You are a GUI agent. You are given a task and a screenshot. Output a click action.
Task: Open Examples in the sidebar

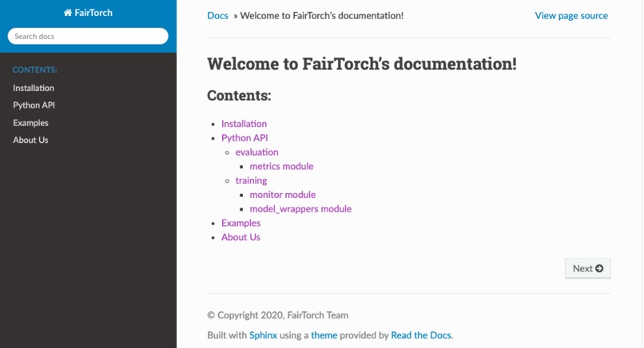(x=30, y=123)
